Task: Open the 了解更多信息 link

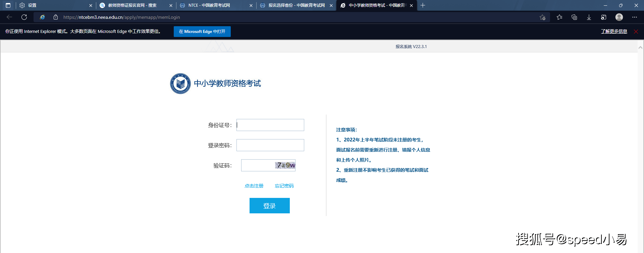Action: coord(614,32)
